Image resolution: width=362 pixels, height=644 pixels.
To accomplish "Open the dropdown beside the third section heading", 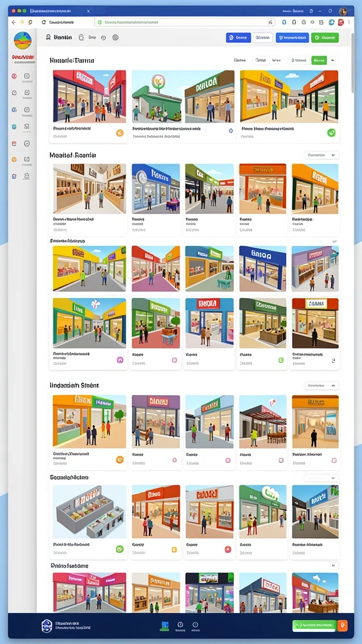I will click(321, 386).
